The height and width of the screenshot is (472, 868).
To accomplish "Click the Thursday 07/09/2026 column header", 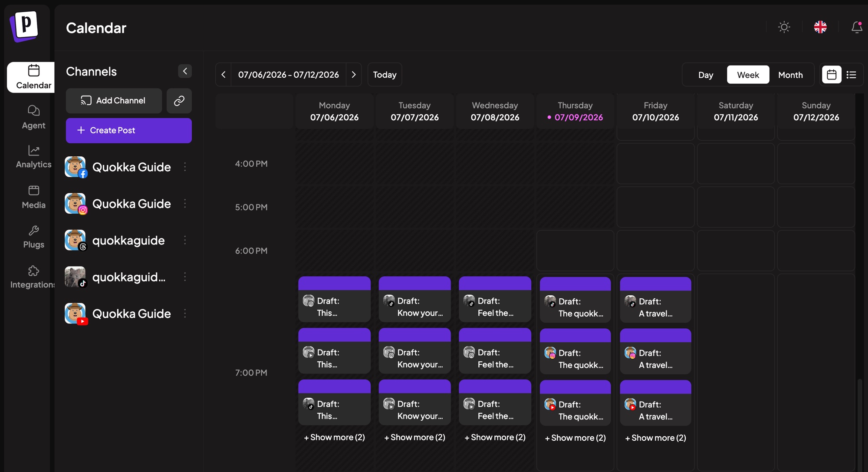I will 575,112.
